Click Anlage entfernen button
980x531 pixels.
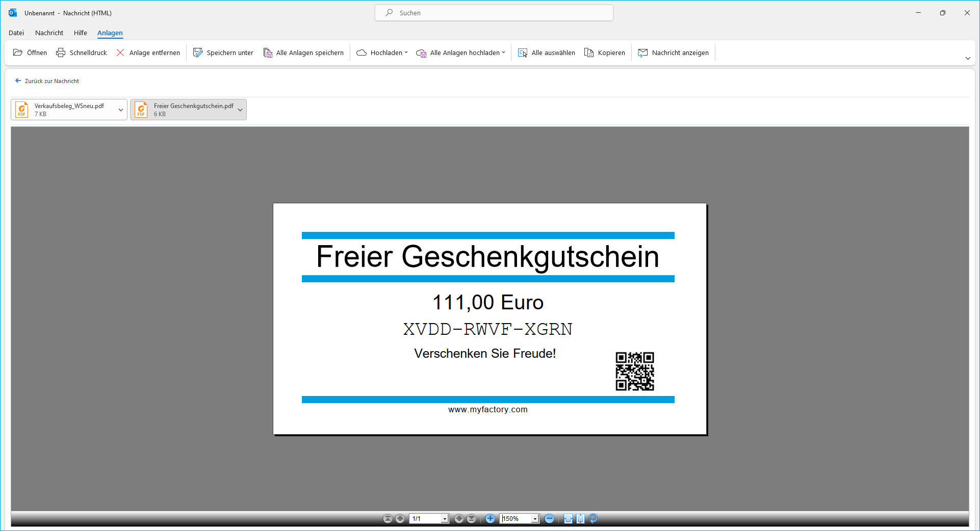click(148, 52)
